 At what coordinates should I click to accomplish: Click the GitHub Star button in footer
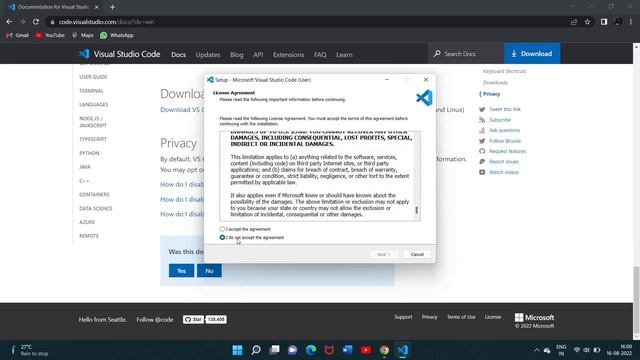(x=193, y=319)
